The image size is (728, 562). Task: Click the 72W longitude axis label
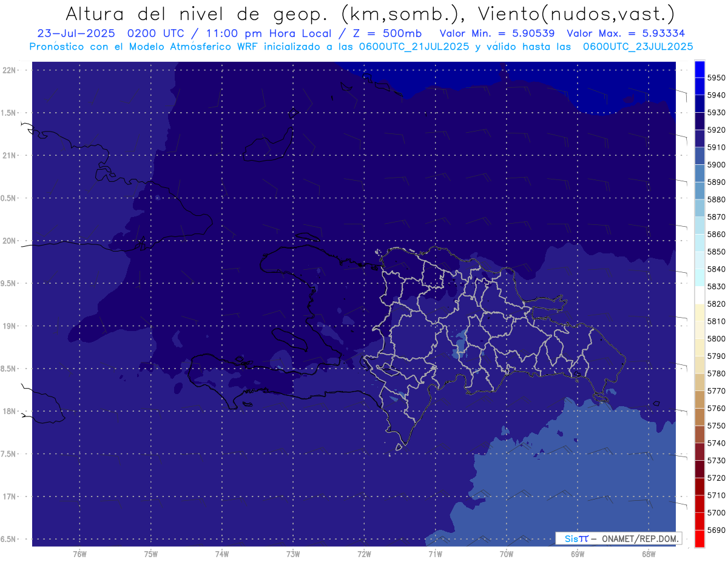point(364,554)
